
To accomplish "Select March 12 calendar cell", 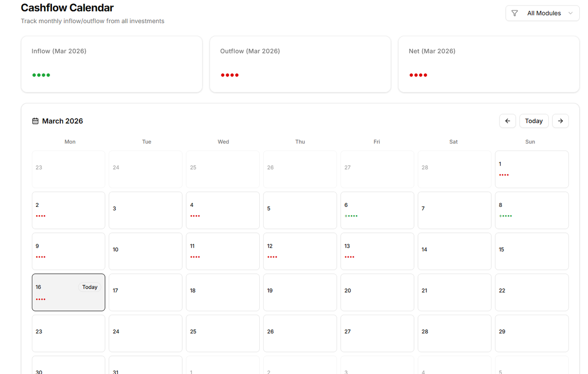I will (x=300, y=251).
